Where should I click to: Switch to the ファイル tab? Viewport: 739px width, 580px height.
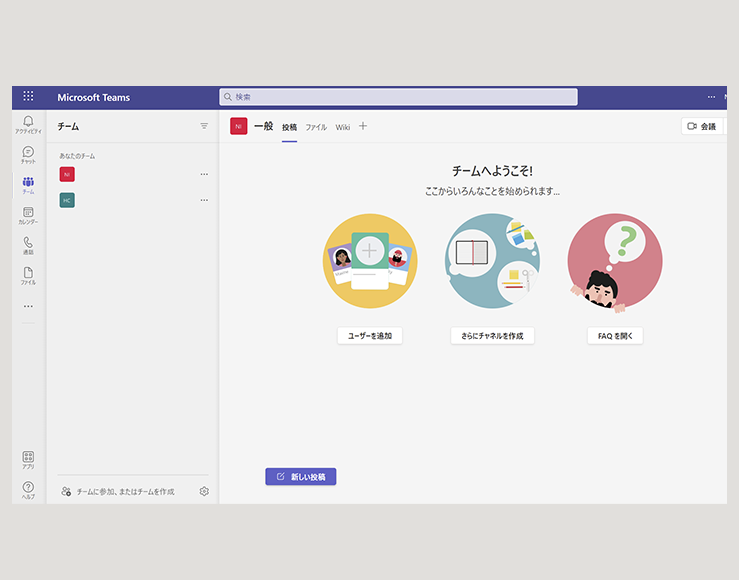click(316, 127)
